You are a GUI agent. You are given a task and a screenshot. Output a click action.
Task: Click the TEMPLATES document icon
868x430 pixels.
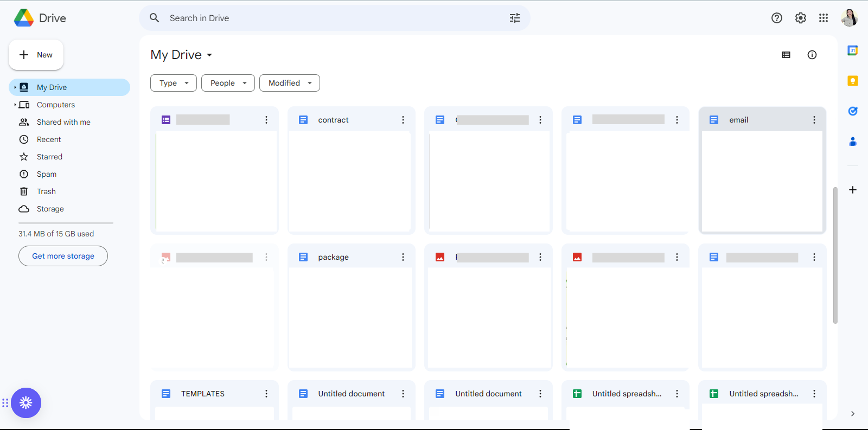(166, 394)
